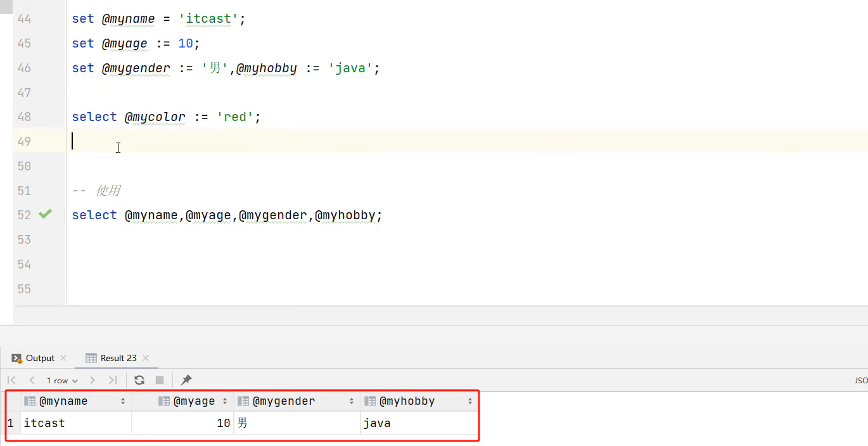
Task: Click line number 55 in the gutter
Action: point(24,289)
